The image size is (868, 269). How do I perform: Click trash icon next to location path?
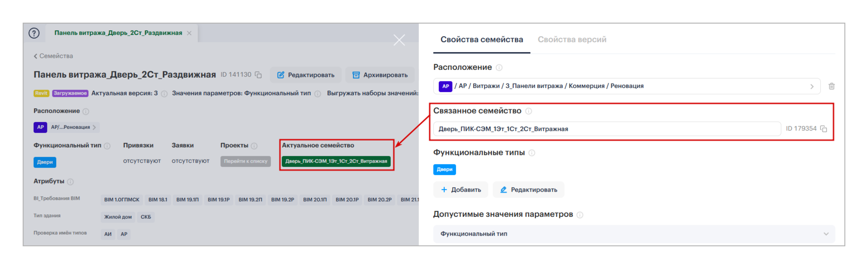(x=831, y=86)
